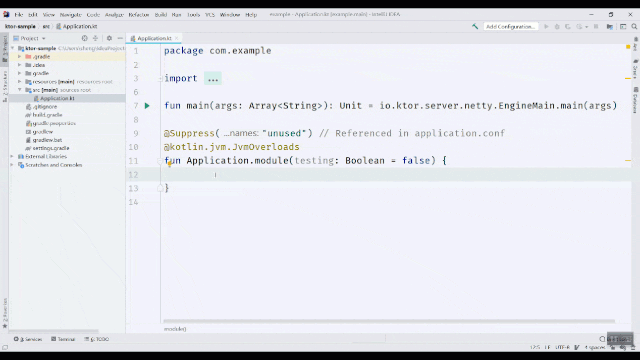Open the Structure tool window stripe button
Screen dimensions: 640x360
click(x=5, y=86)
